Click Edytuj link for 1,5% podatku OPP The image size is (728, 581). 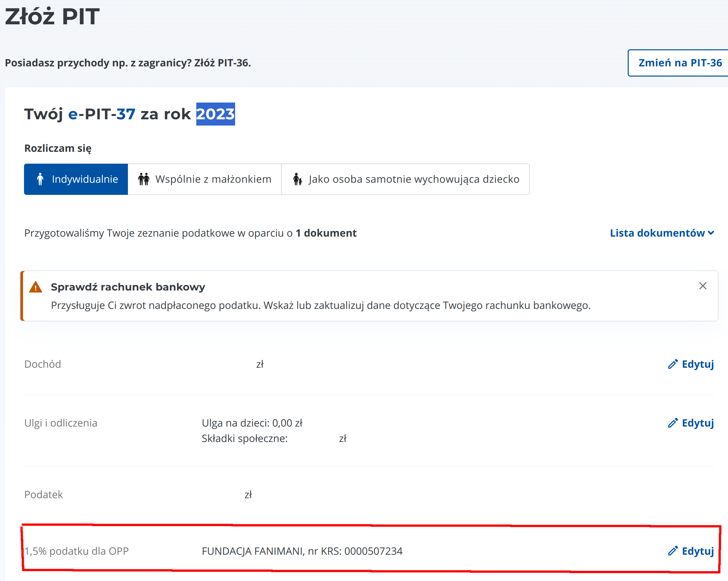pos(698,551)
